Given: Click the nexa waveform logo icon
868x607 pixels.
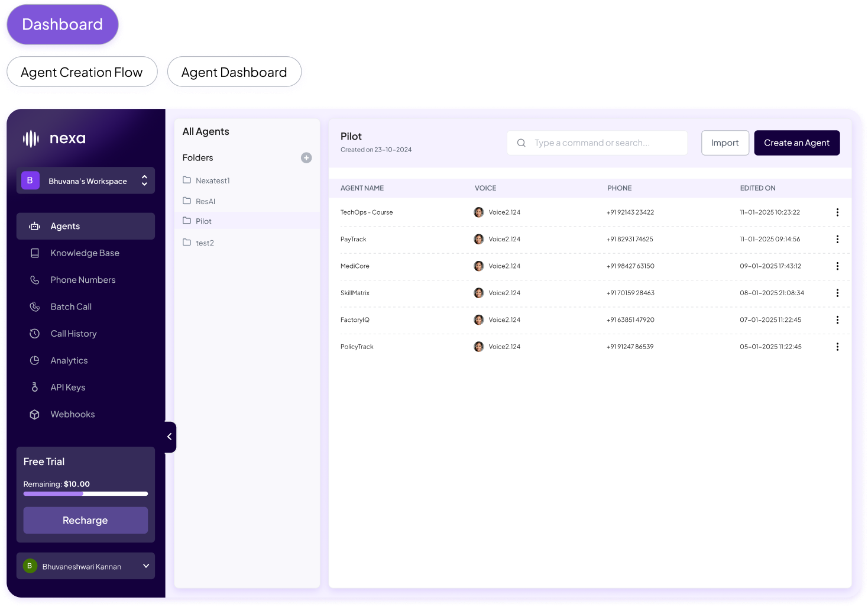Looking at the screenshot, I should pyautogui.click(x=31, y=139).
